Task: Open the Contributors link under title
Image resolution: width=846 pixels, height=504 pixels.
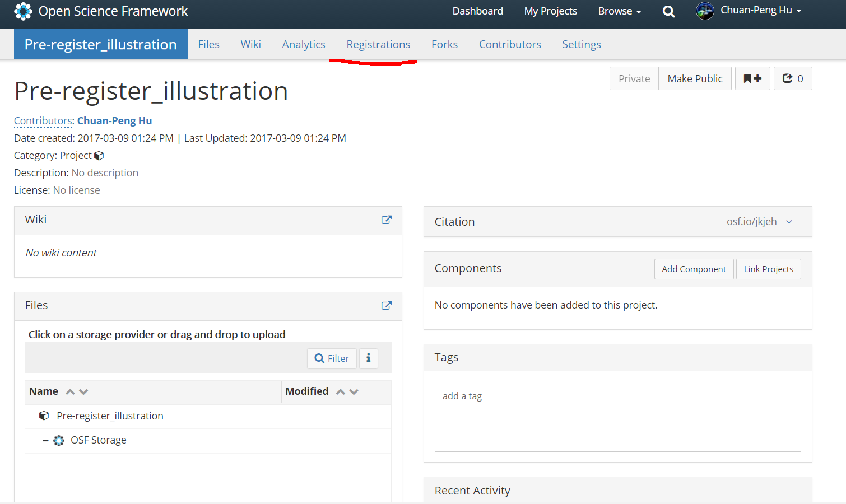Action: [43, 121]
